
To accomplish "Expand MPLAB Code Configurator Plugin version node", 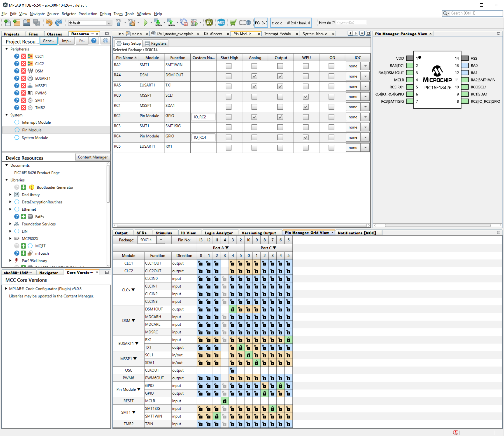I will click(6, 289).
